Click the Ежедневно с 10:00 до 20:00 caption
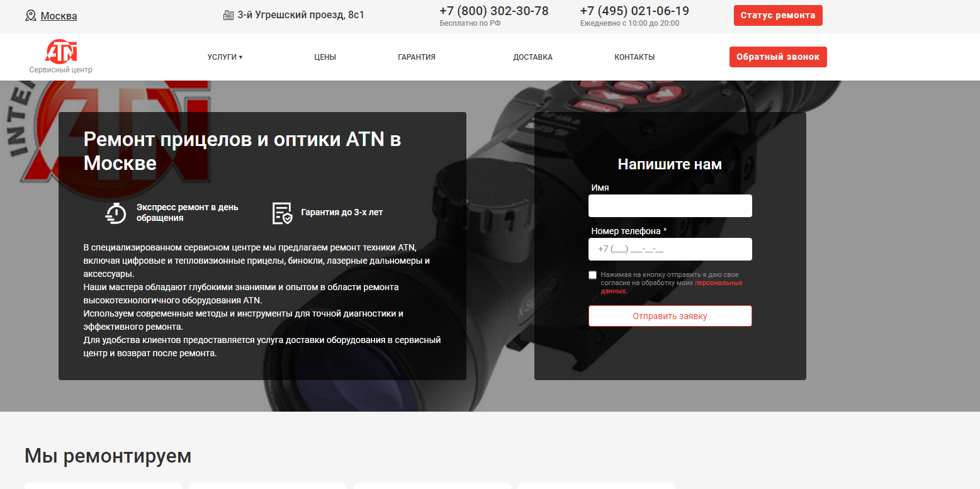The width and height of the screenshot is (980, 489). click(x=629, y=23)
